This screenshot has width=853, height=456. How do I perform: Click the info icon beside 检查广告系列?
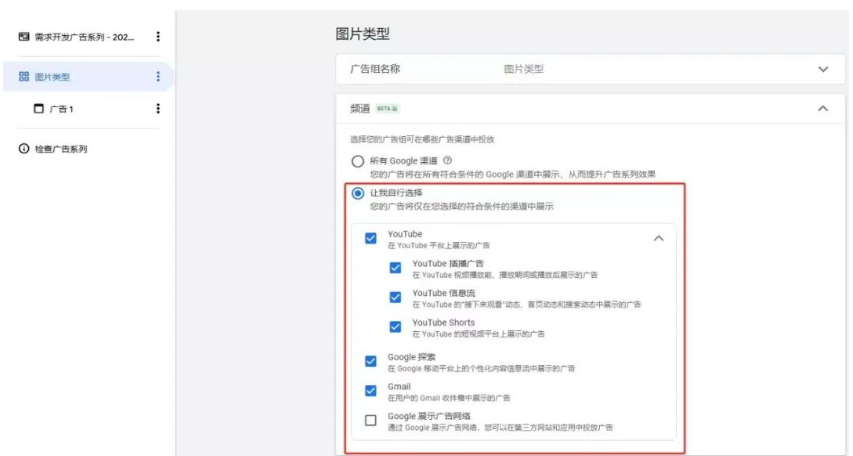point(24,149)
